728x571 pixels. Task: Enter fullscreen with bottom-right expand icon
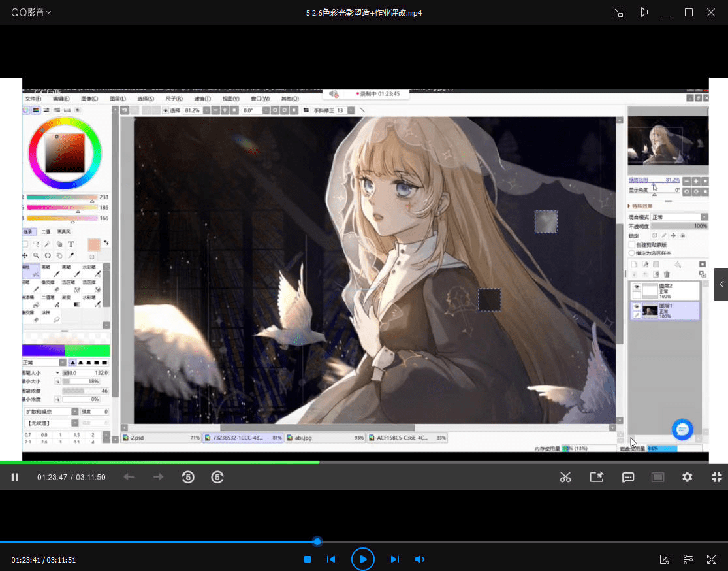tap(711, 559)
